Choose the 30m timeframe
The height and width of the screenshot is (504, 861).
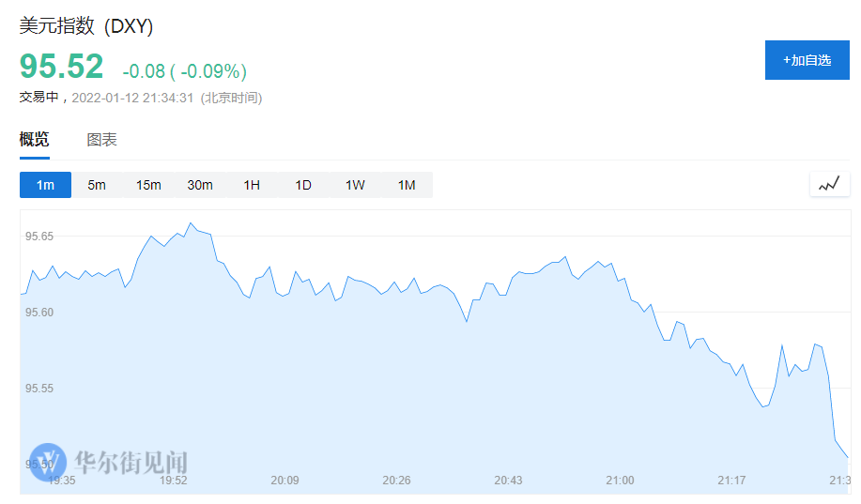(x=200, y=185)
